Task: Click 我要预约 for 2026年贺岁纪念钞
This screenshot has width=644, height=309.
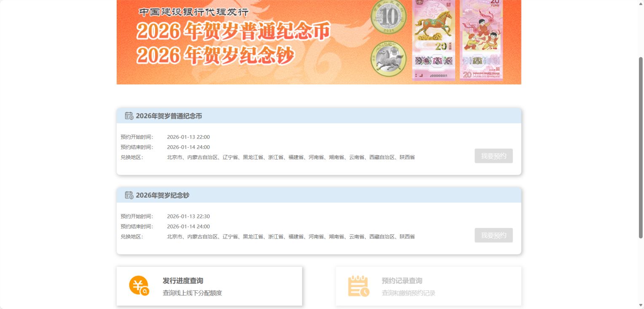Action: [494, 235]
